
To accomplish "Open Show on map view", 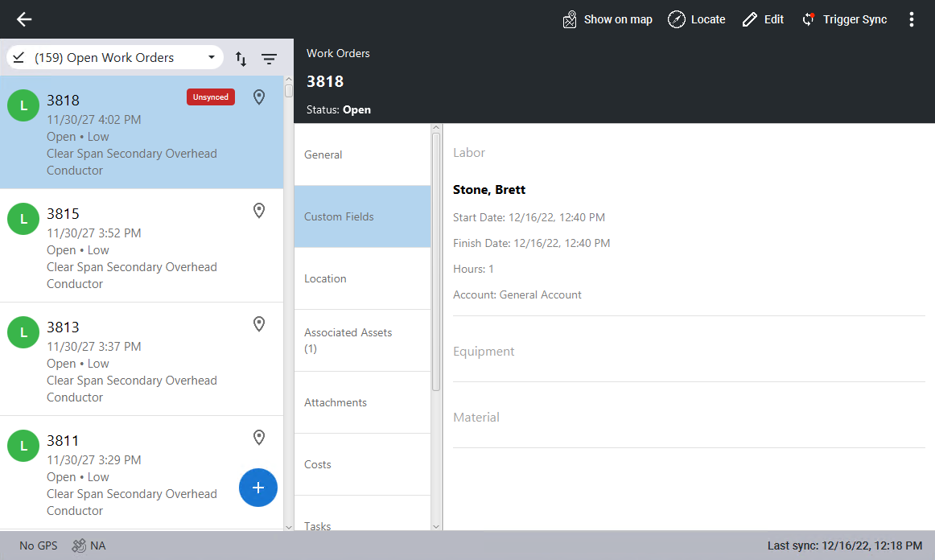I will [608, 19].
